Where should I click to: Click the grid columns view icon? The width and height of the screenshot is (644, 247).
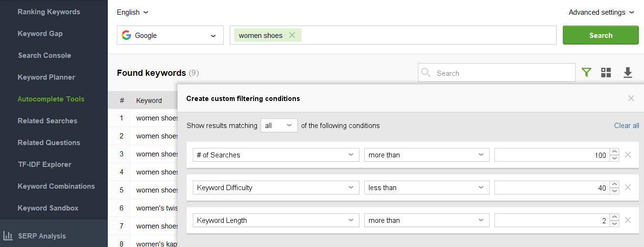point(606,73)
